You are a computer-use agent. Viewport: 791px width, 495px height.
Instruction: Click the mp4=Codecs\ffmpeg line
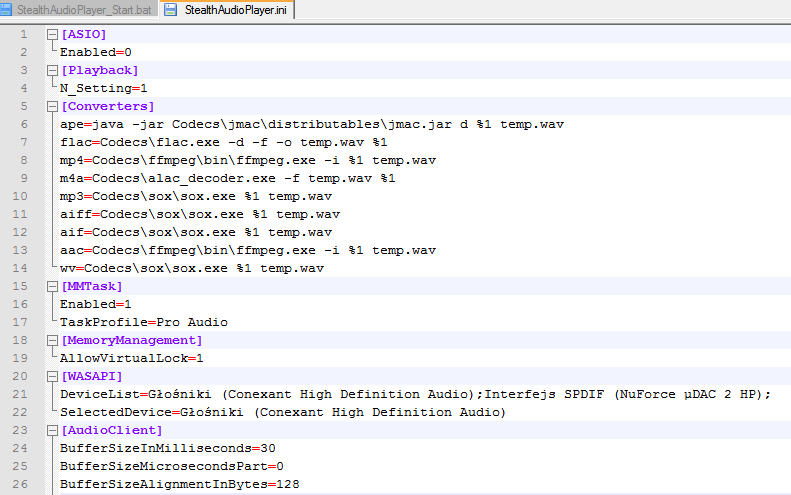click(248, 160)
